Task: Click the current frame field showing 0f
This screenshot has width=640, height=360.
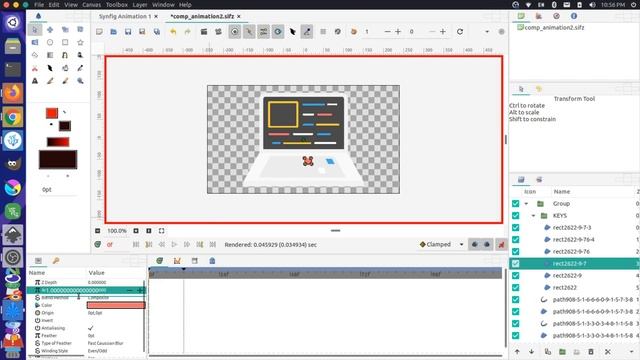Action: (116, 244)
